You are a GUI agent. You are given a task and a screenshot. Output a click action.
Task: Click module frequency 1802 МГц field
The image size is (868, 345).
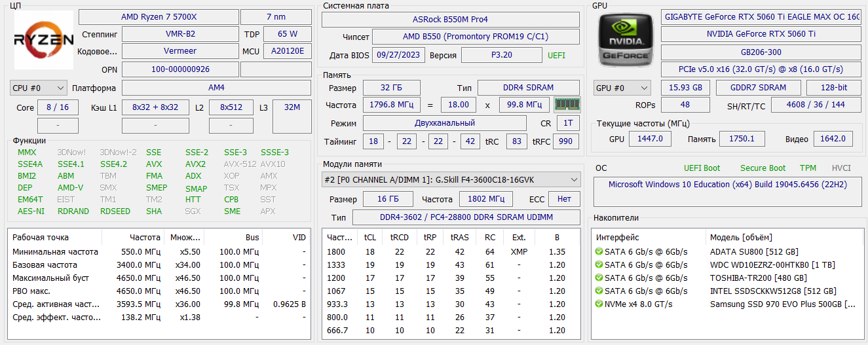pyautogui.click(x=486, y=199)
